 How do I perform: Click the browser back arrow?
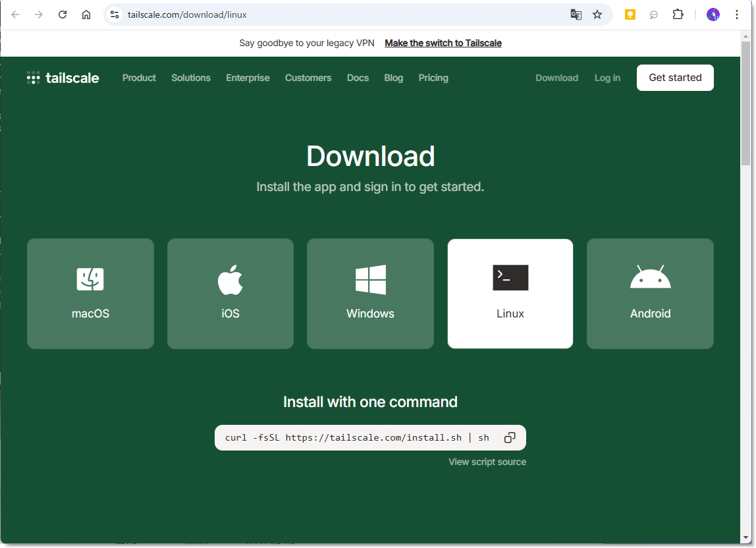15,14
